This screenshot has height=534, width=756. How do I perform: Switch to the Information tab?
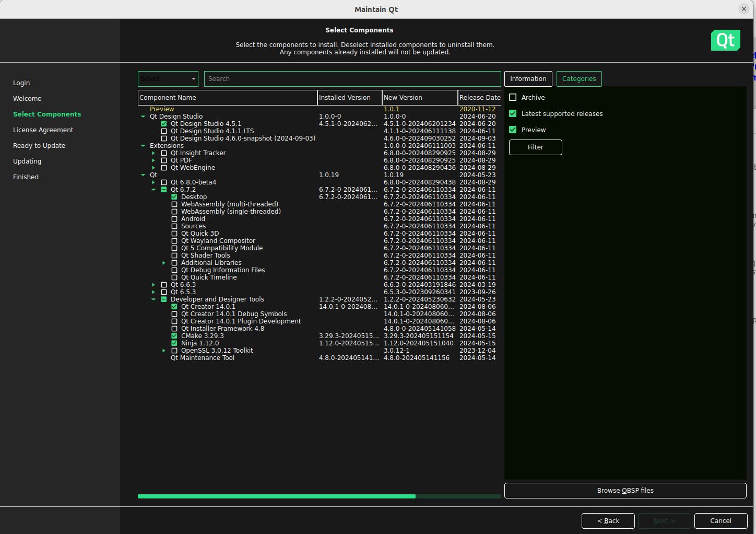pos(528,79)
